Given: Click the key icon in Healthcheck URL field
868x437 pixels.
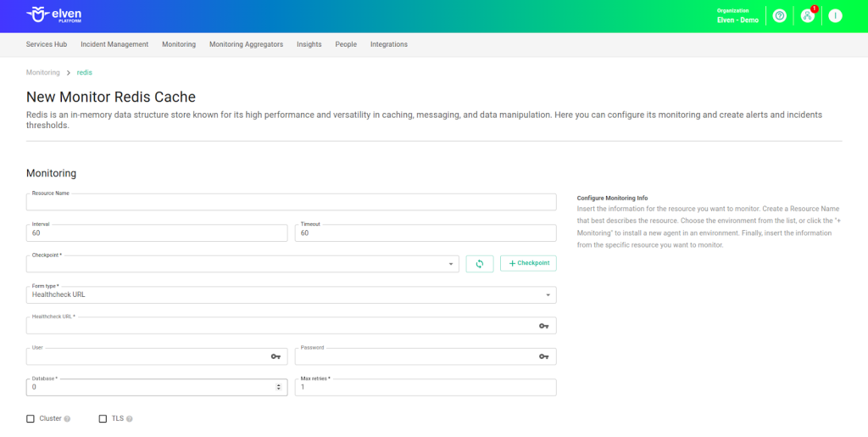Looking at the screenshot, I should pos(544,326).
